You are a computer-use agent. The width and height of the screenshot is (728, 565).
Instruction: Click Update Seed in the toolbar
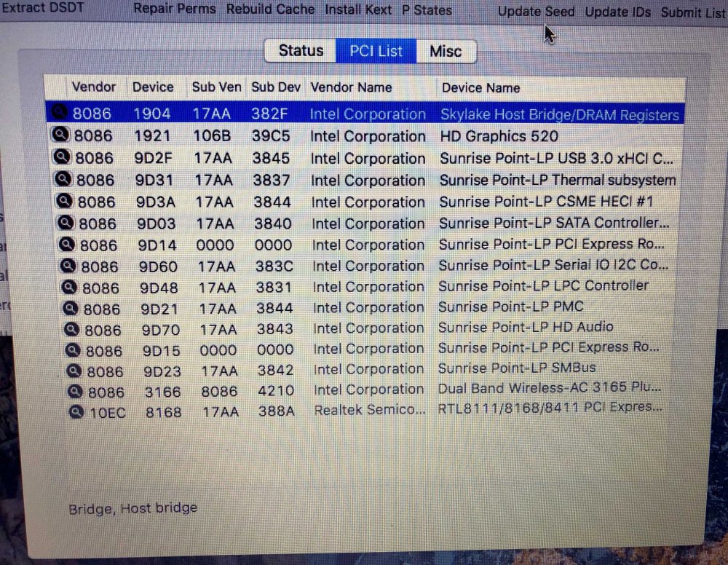[537, 12]
